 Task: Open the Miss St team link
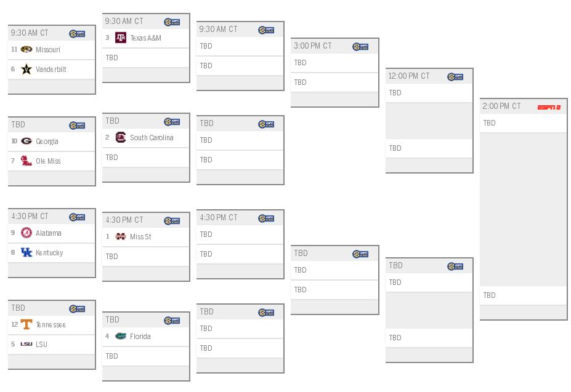[x=140, y=236]
